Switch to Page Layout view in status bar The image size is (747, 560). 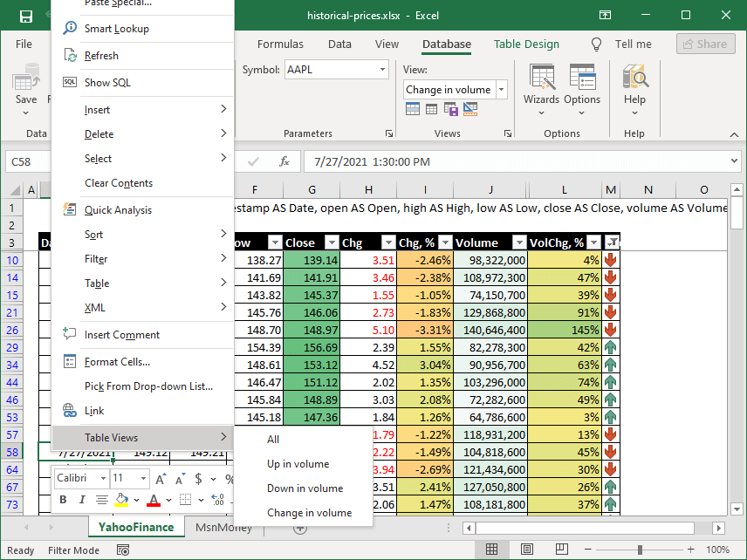point(526,550)
